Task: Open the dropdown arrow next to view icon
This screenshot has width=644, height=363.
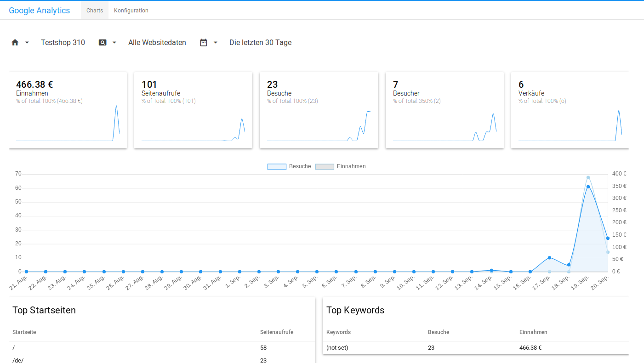Action: [114, 42]
